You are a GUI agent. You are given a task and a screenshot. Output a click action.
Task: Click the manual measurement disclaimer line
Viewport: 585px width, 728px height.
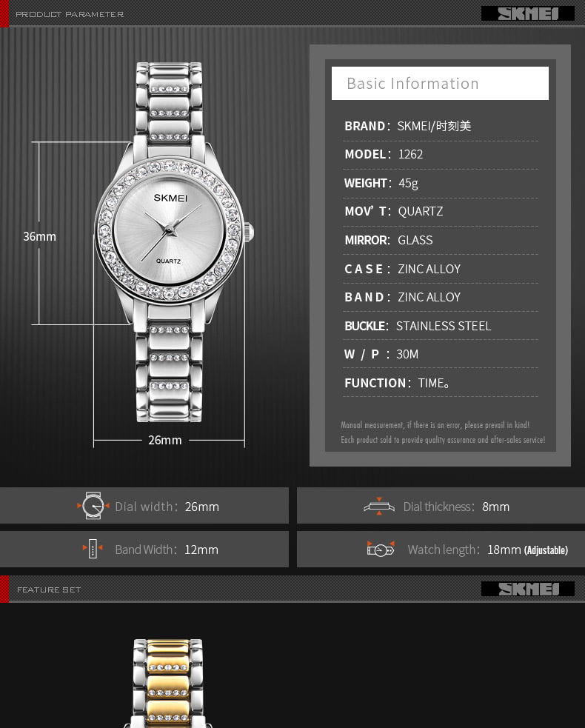click(435, 425)
